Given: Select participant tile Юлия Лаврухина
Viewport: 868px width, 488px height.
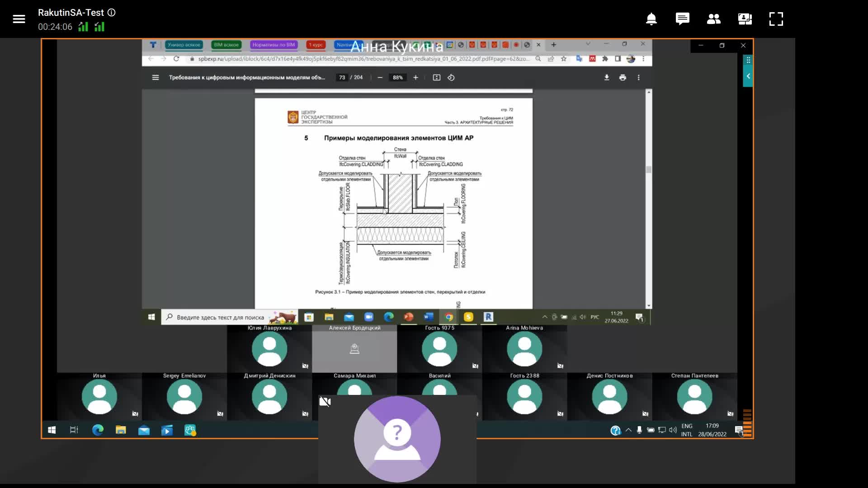Looking at the screenshot, I should (269, 348).
